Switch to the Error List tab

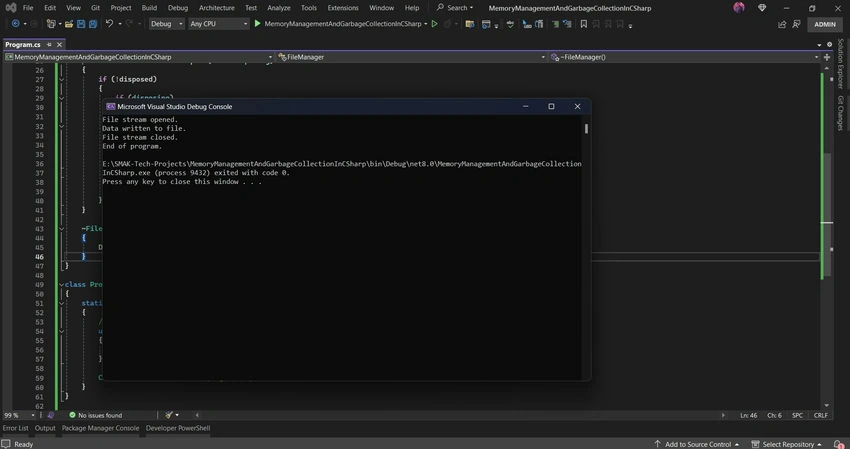(15, 428)
